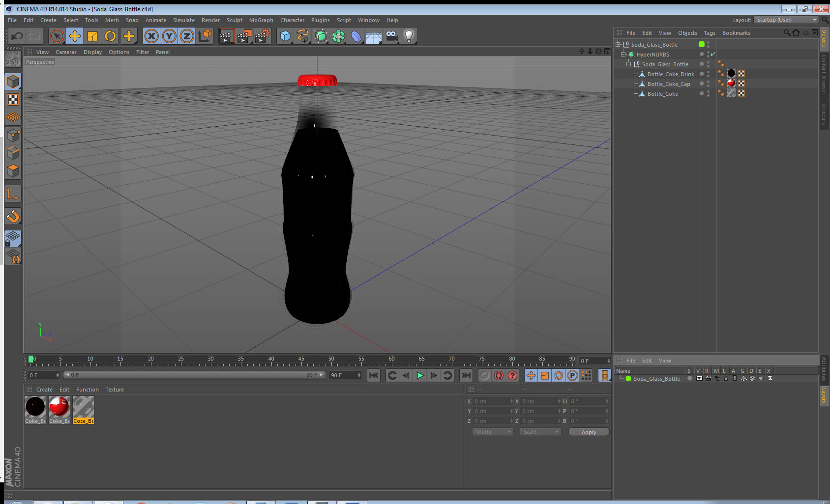The width and height of the screenshot is (830, 504).
Task: Collapse the HyperNURBS object
Action: pos(623,54)
